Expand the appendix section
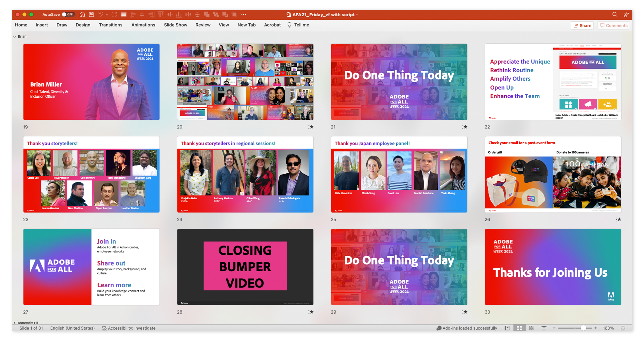Screen dimensions: 644x342 click(14, 323)
